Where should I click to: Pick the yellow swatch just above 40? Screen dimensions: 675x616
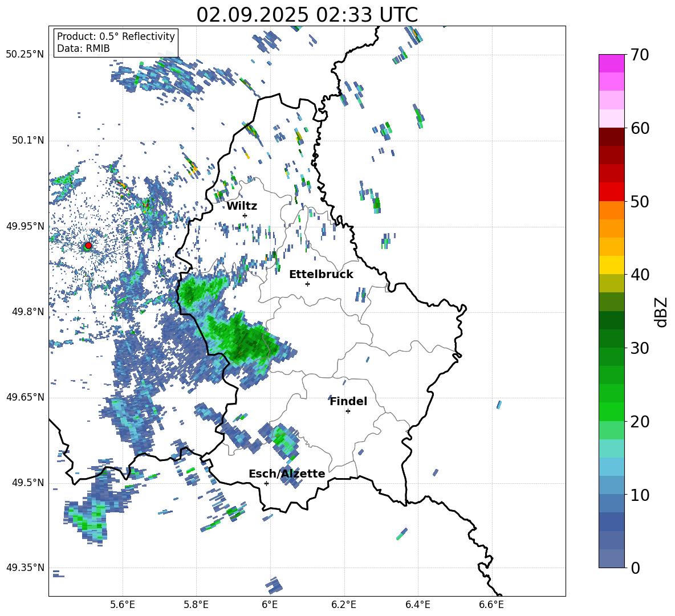pos(611,265)
